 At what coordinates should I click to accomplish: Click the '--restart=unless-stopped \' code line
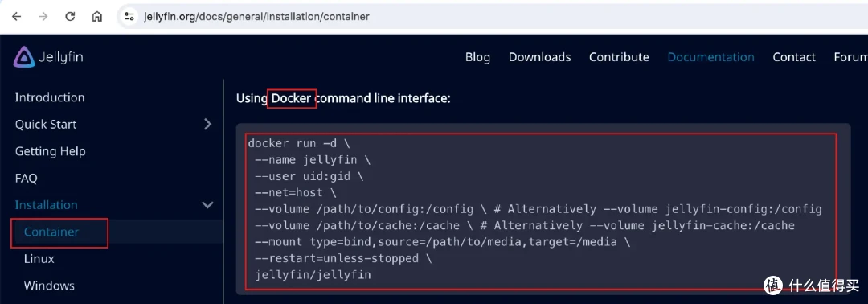coord(343,259)
